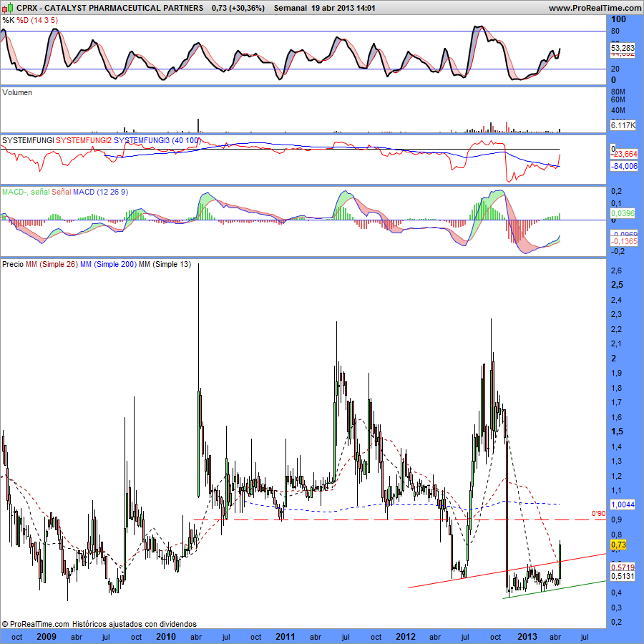
Task: Click the MACD histogram value 0,0396
Action: coord(623,213)
